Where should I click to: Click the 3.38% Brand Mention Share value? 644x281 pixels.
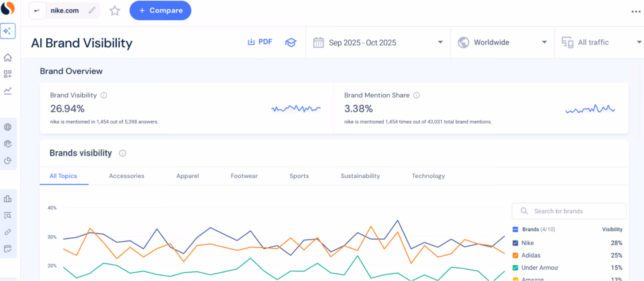pyautogui.click(x=359, y=109)
